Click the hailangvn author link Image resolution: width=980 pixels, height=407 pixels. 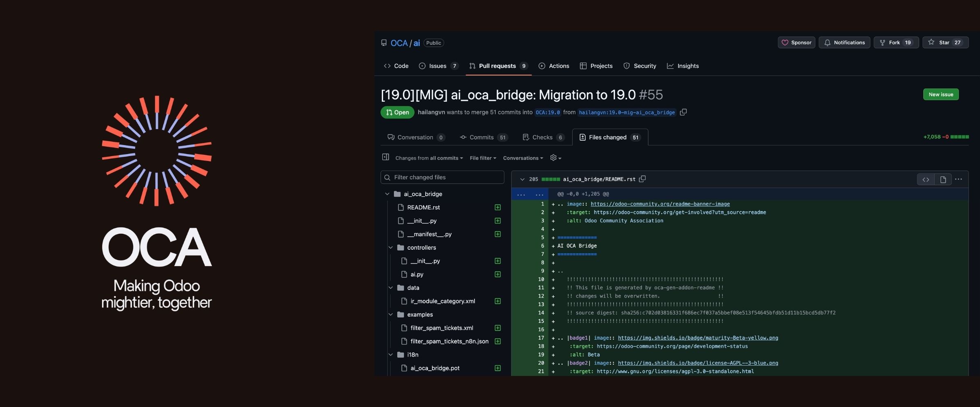(431, 112)
